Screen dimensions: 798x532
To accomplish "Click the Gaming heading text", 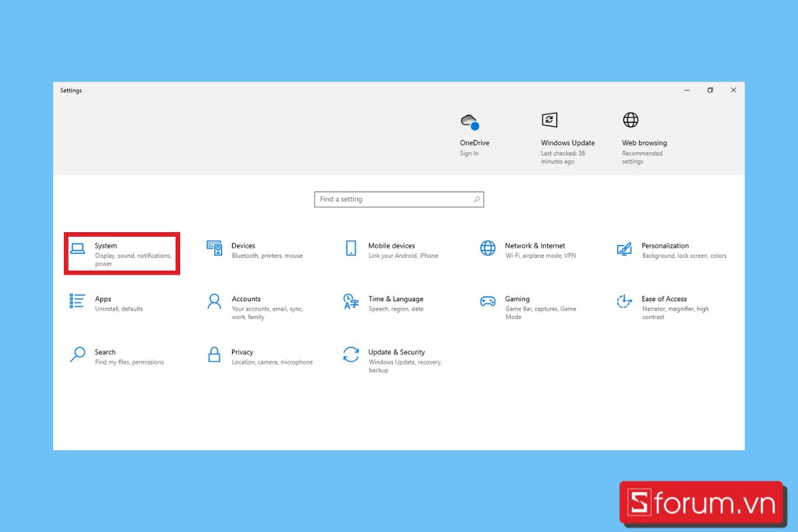I will [x=517, y=299].
